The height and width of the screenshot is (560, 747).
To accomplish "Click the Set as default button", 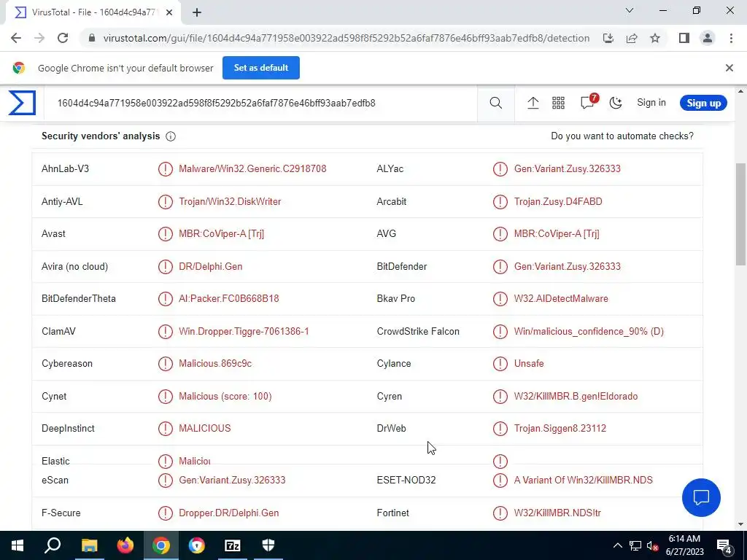I will pos(261,68).
